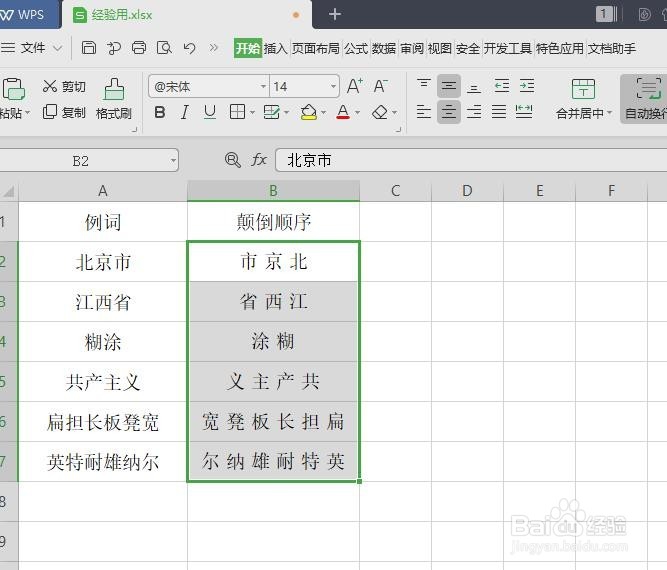Image resolution: width=667 pixels, height=570 pixels.
Task: Align text to bottom
Action: click(x=473, y=86)
